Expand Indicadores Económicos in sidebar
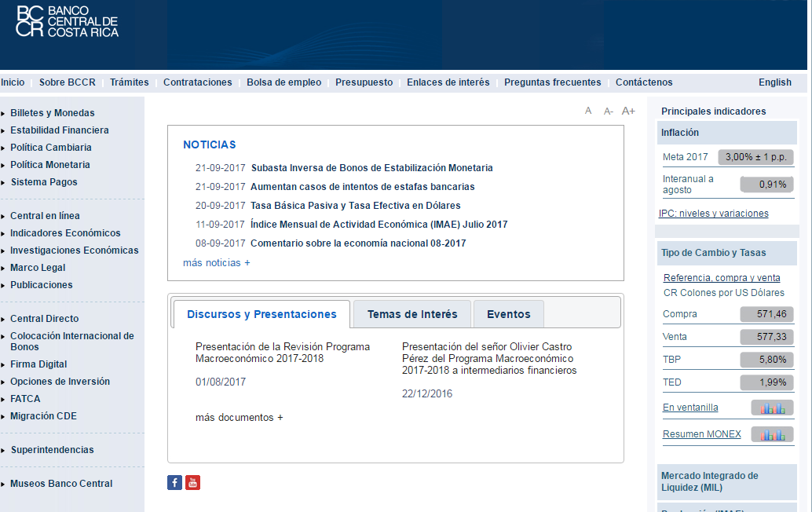812x512 pixels. coord(65,233)
